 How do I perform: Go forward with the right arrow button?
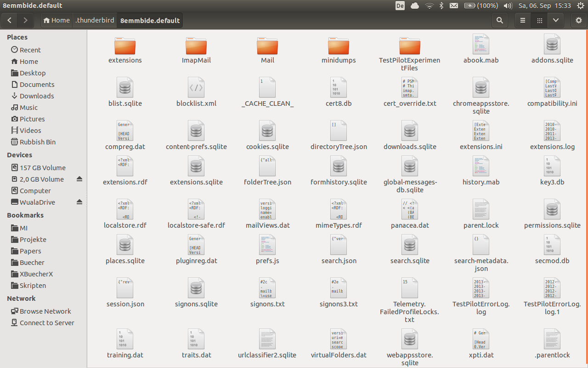25,20
